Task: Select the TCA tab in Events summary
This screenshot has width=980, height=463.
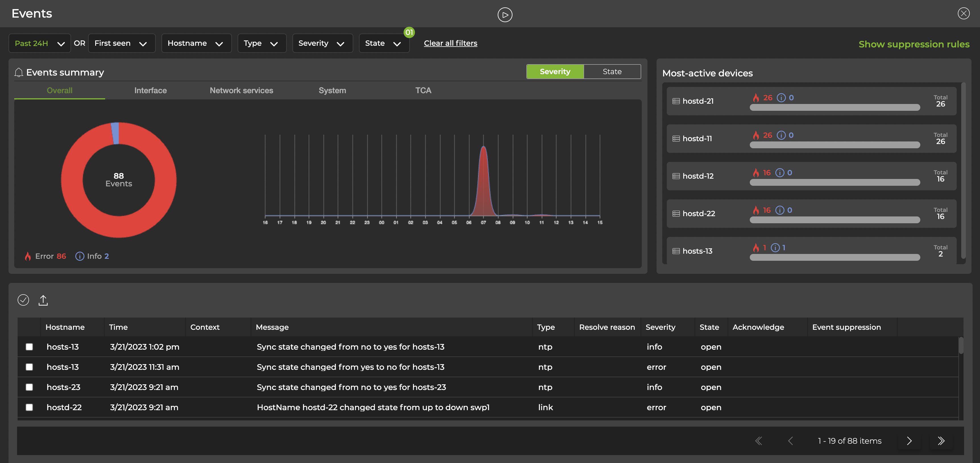Action: click(x=423, y=91)
